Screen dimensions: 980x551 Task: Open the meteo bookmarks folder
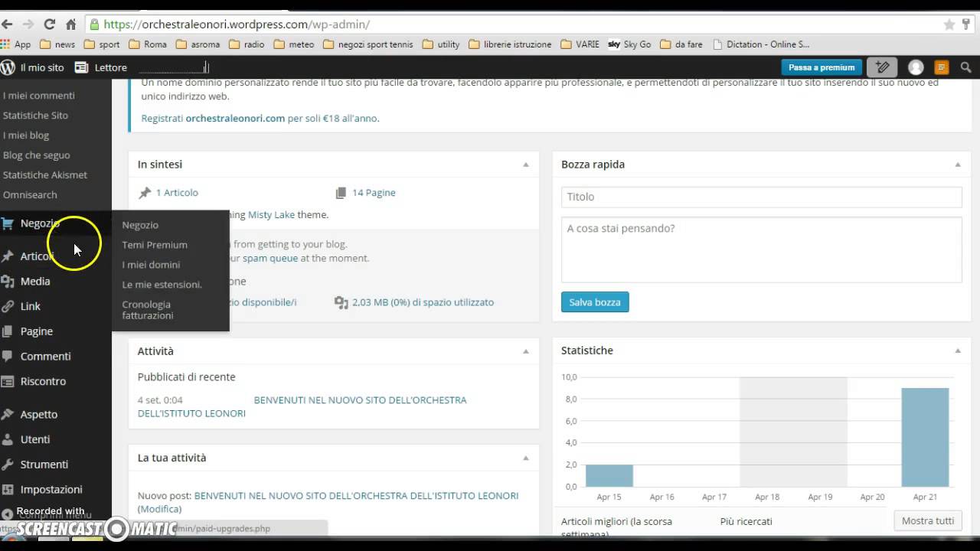click(x=294, y=44)
